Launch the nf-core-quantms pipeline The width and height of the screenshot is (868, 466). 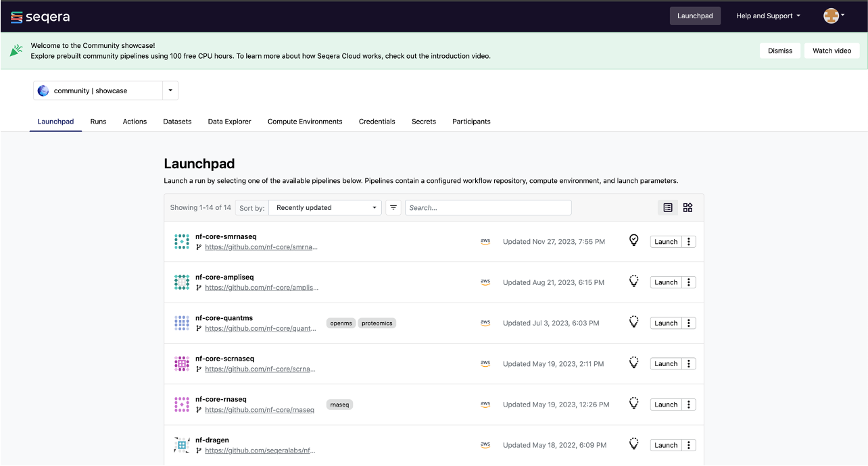coord(666,323)
